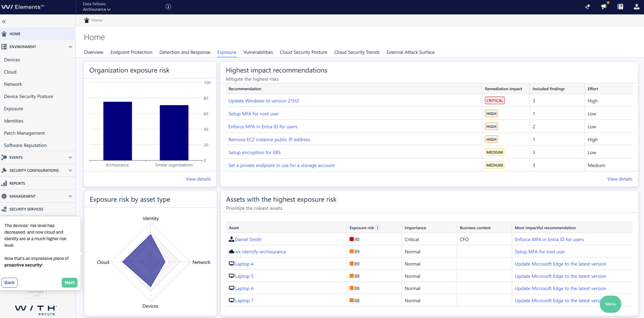This screenshot has width=644, height=318.
Task: Expand the Events section in sidebar
Action: 70,157
